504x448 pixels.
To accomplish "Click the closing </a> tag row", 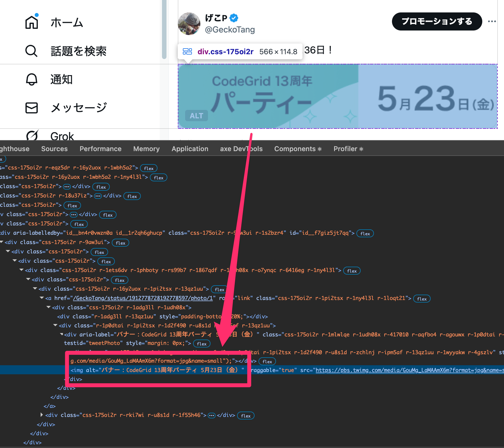I will pos(50,406).
